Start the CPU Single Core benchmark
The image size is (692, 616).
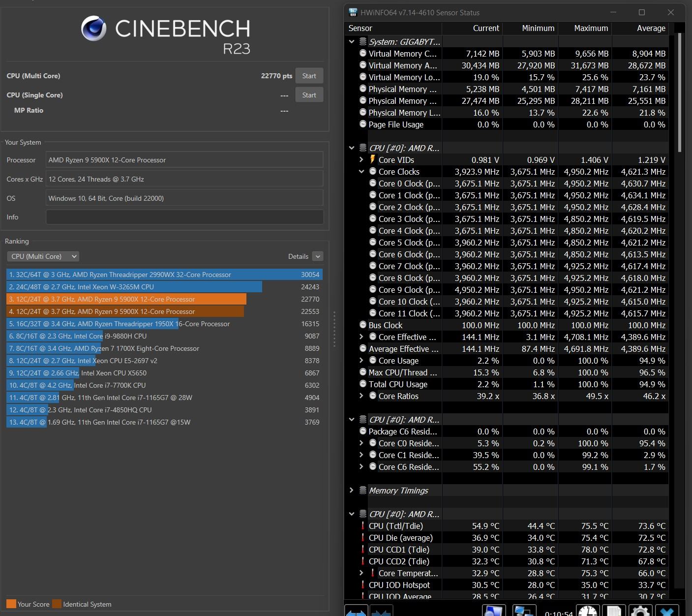tap(309, 95)
